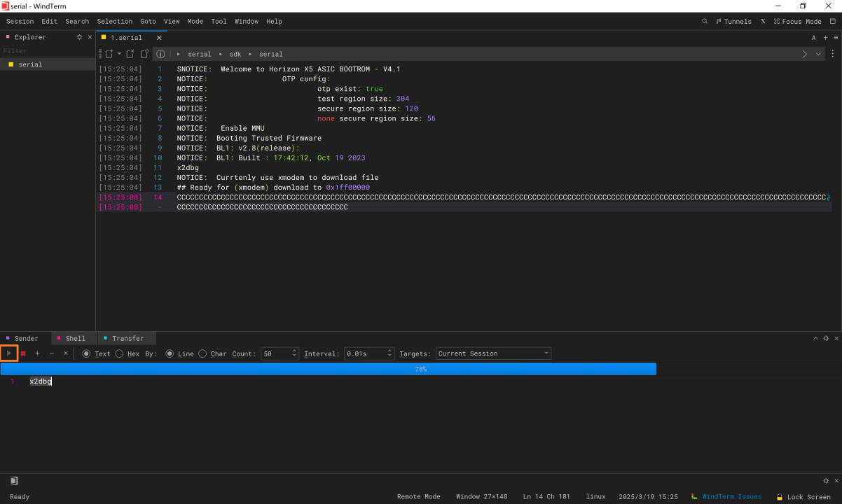This screenshot has height=504, width=842.
Task: Toggle the layout icon right of Focus Mode
Action: pos(833,22)
